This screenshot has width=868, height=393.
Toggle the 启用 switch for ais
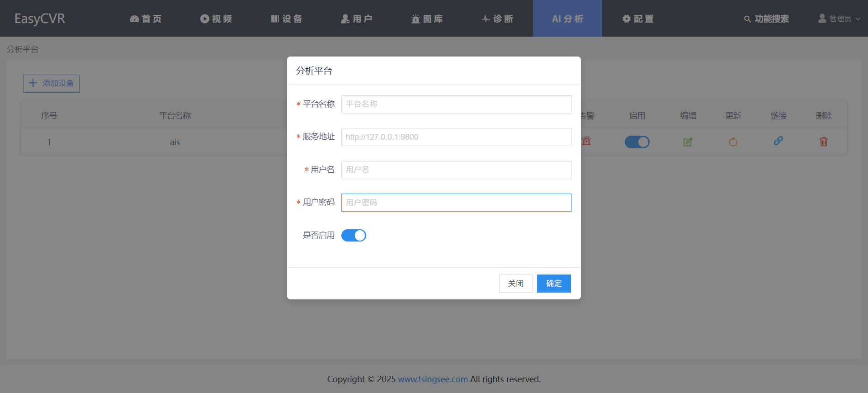tap(637, 142)
